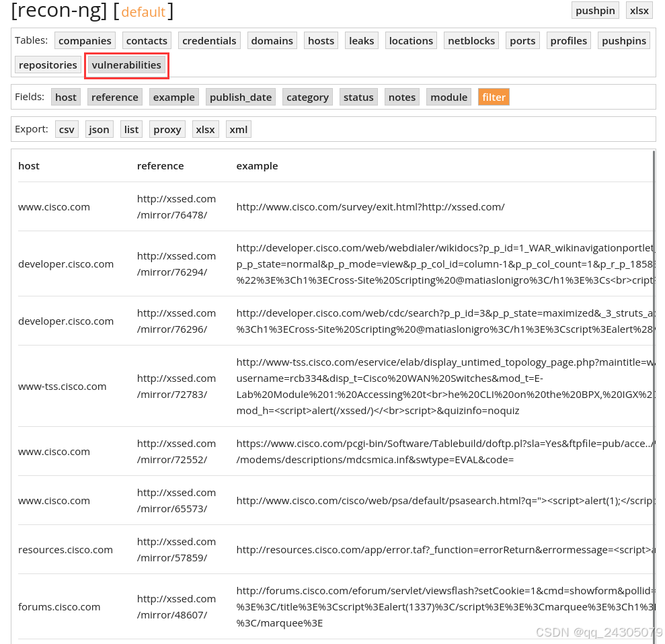665x644 pixels.
Task: Export the table as xml
Action: tap(238, 129)
